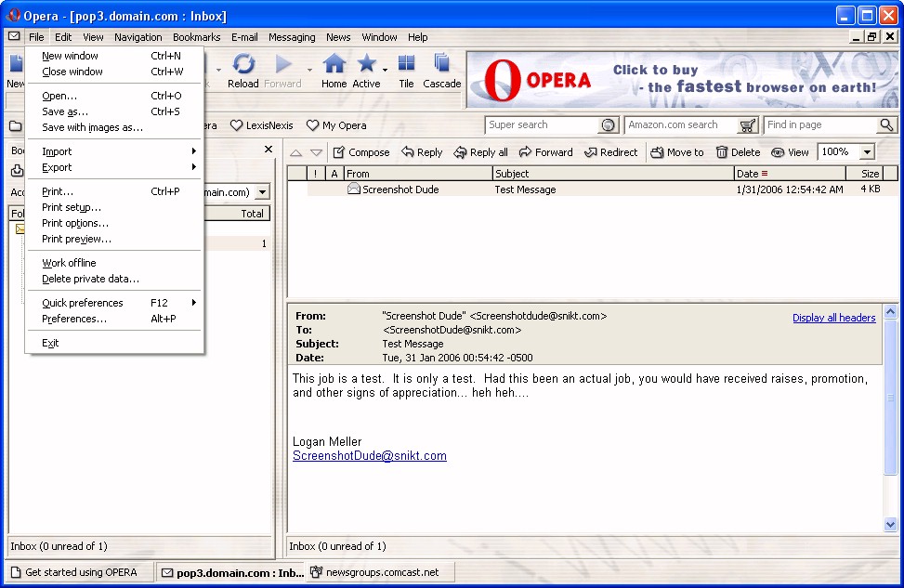Sort messages by Subject column header

point(613,174)
